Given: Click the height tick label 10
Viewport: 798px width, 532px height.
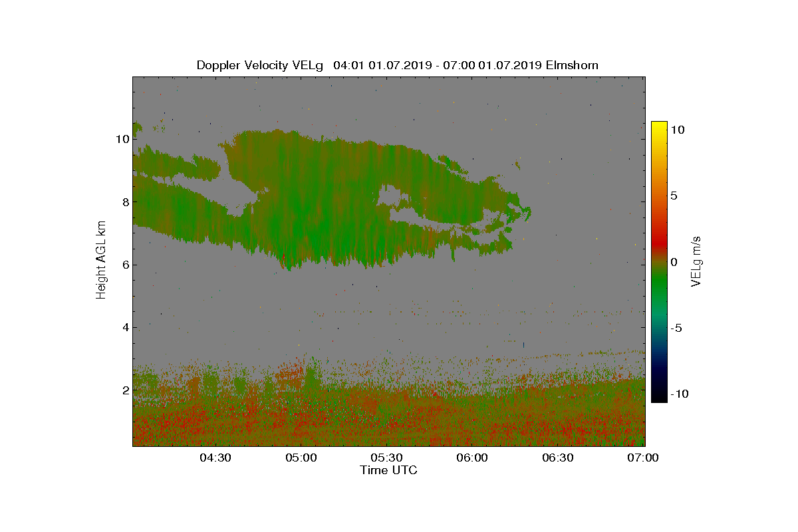Looking at the screenshot, I should click(122, 139).
